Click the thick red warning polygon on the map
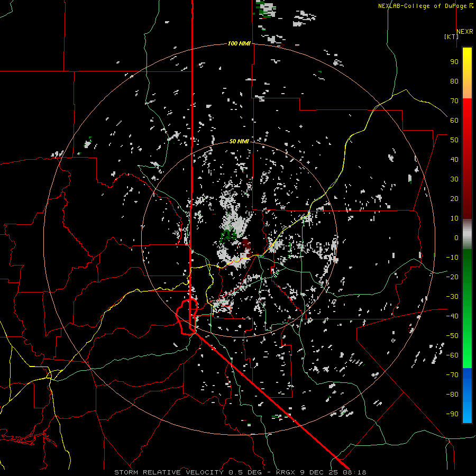The width and height of the screenshot is (476, 476). coord(187,317)
